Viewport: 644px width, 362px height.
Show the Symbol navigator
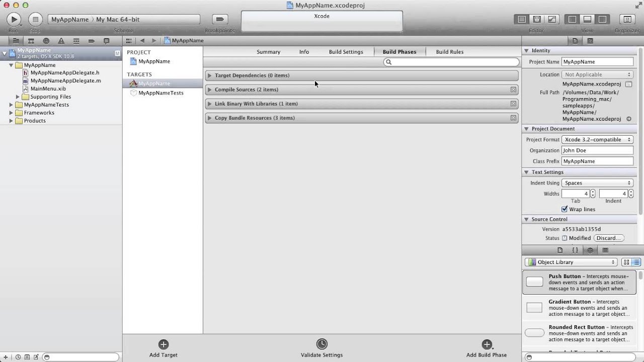(x=31, y=41)
